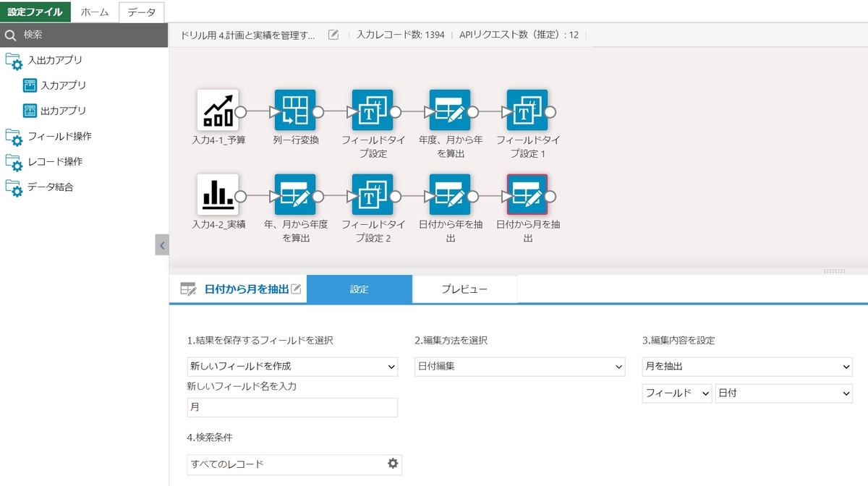Screen dimensions: 868x486
Task: Open the 新しいフィールドを作成 dropdown
Action: 292,367
